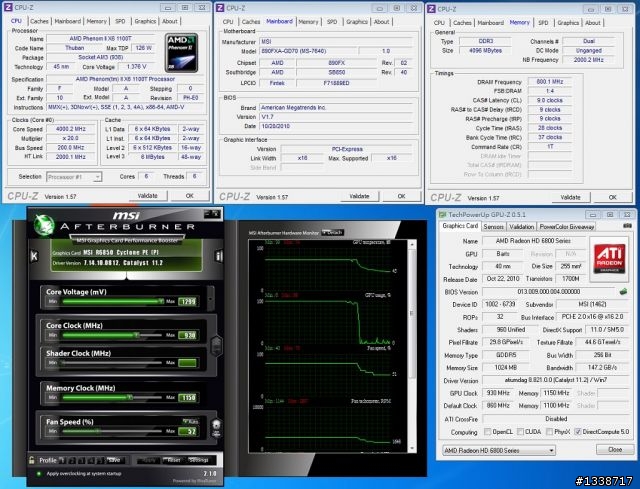Open Graphics tab in Mainboard CPU-Z window
Viewport: 640px width, 489px height.
point(357,22)
